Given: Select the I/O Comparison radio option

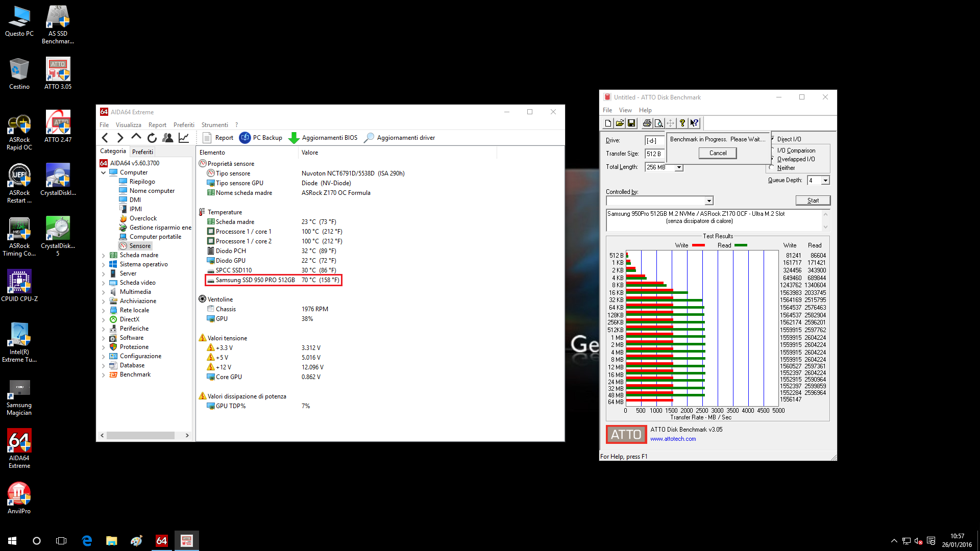Looking at the screenshot, I should [x=772, y=150].
